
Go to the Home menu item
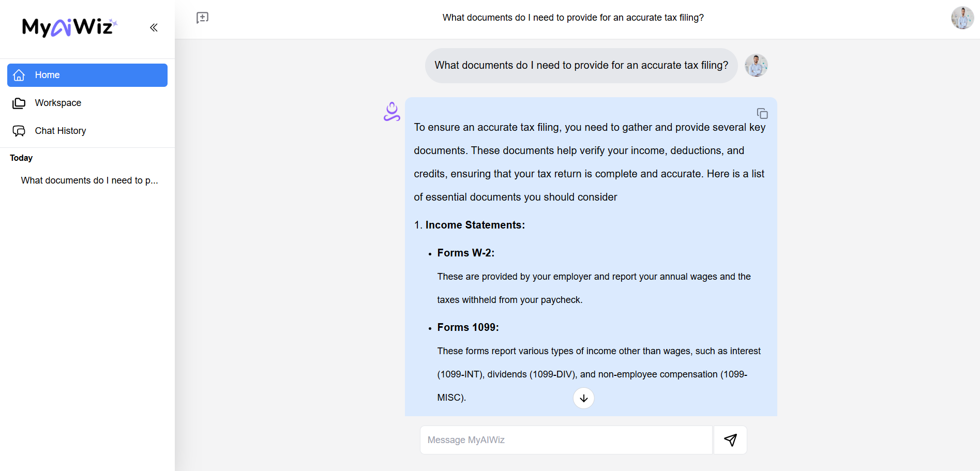point(87,75)
